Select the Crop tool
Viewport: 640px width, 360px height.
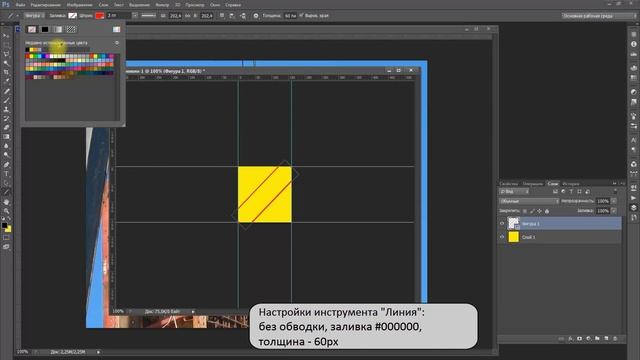6,72
